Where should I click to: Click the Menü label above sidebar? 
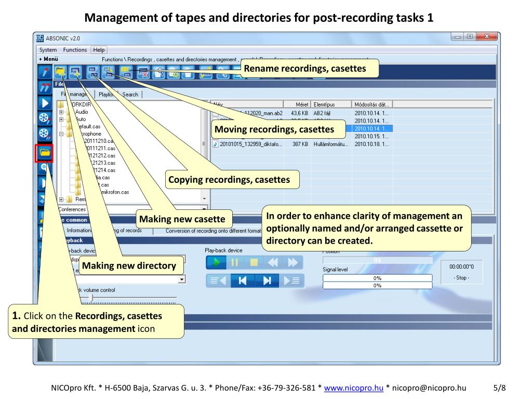click(x=51, y=59)
